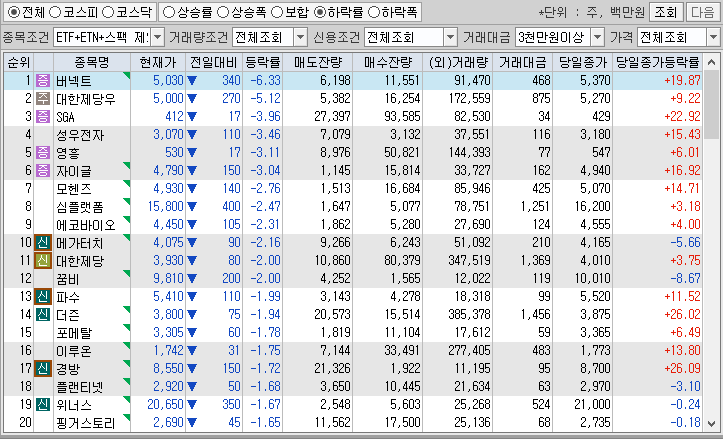Open the 종목조건 dropdown
The height and width of the screenshot is (439, 723).
click(157, 37)
